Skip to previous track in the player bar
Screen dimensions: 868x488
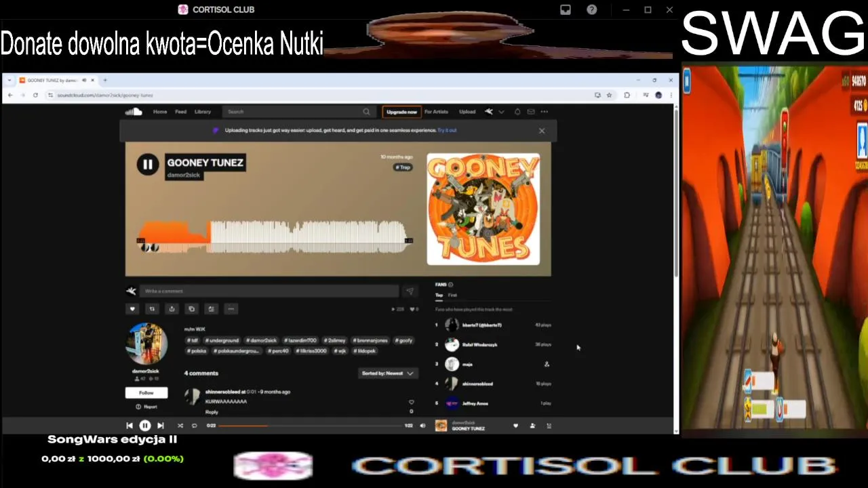tap(130, 426)
